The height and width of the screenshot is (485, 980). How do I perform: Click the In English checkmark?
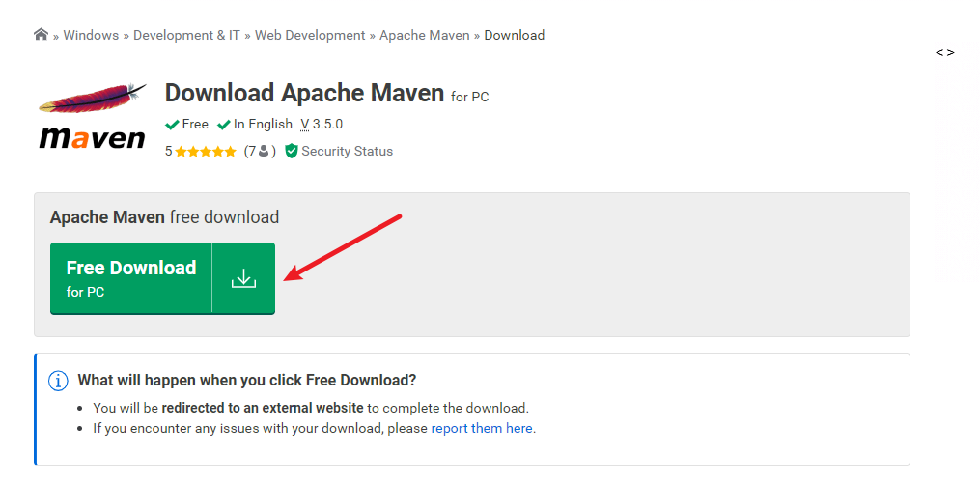pyautogui.click(x=224, y=125)
